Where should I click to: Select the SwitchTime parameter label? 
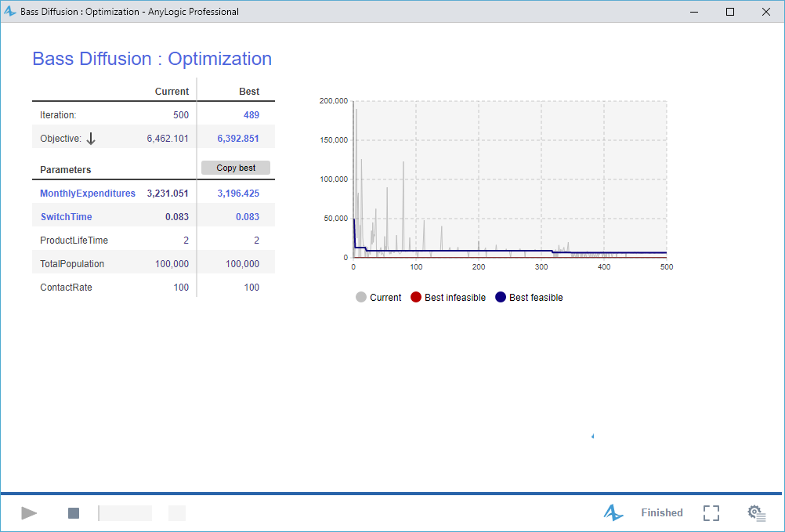click(x=66, y=217)
